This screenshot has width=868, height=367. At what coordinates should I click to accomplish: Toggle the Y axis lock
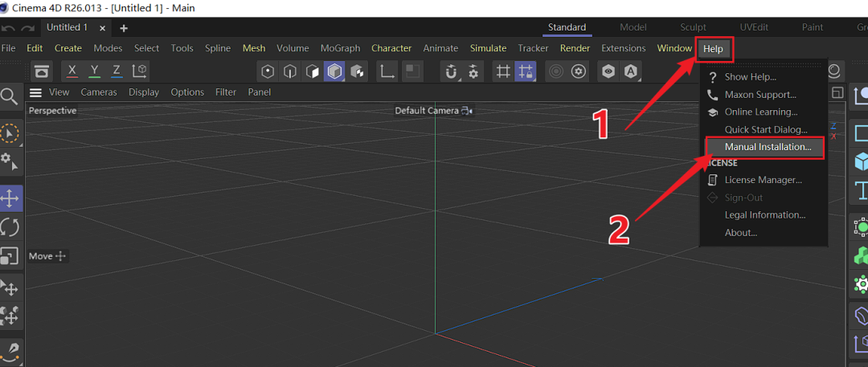[95, 71]
